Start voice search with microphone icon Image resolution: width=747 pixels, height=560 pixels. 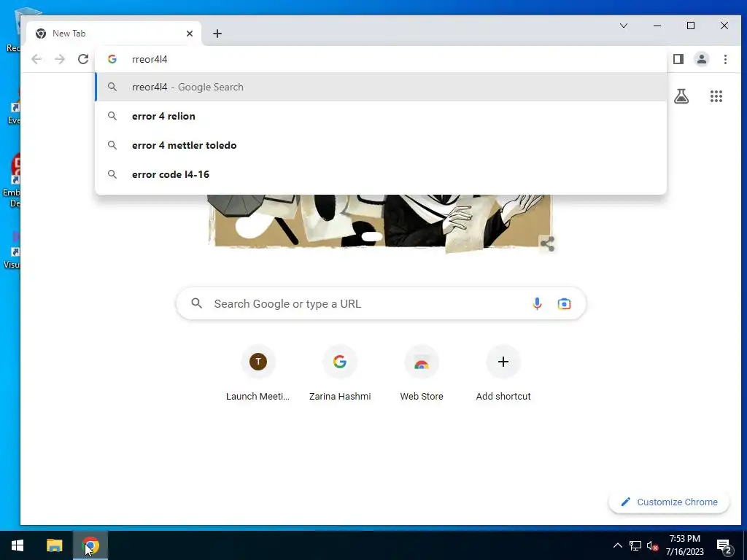(x=537, y=304)
